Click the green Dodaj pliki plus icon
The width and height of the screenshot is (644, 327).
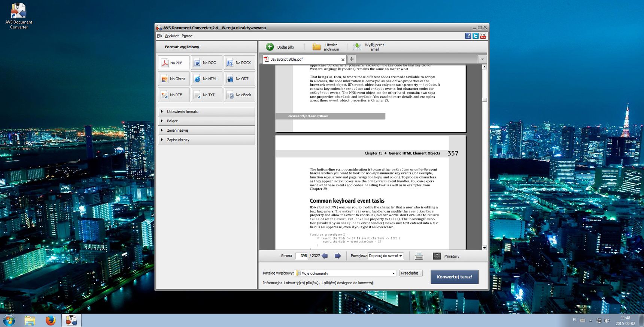pyautogui.click(x=270, y=47)
